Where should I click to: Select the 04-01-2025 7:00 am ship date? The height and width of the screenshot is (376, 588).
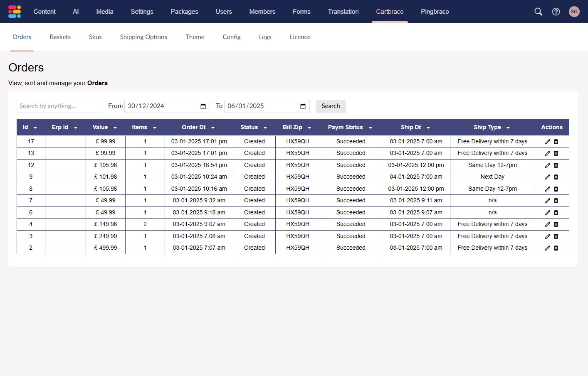pos(416,177)
